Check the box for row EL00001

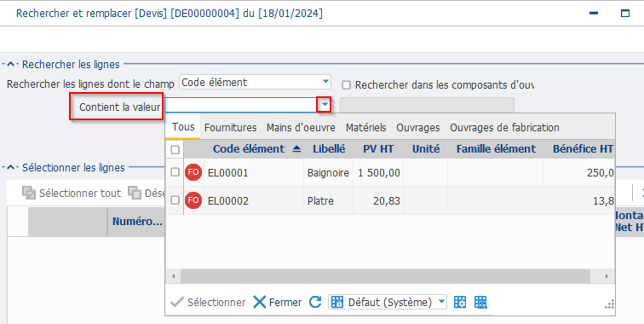(x=175, y=172)
